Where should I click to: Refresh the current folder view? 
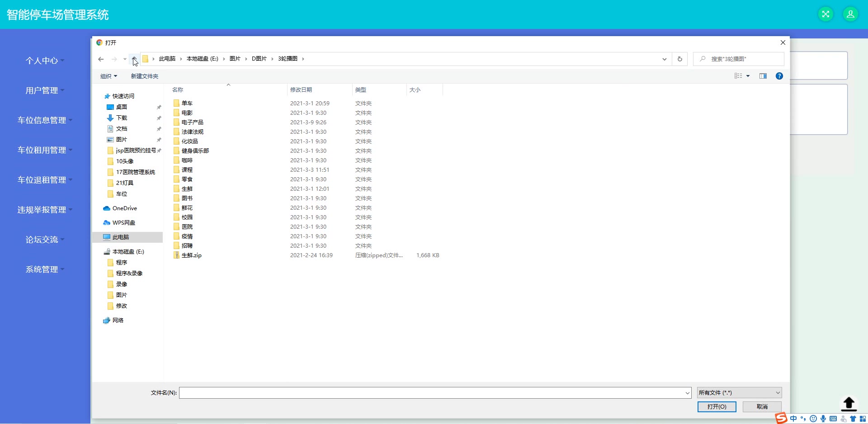[x=679, y=59]
